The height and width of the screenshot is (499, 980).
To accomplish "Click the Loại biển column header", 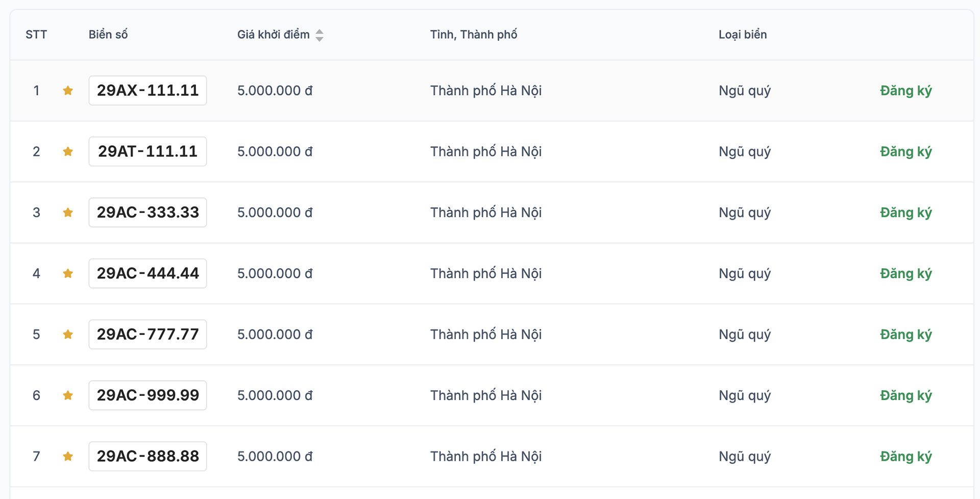I will coord(742,35).
